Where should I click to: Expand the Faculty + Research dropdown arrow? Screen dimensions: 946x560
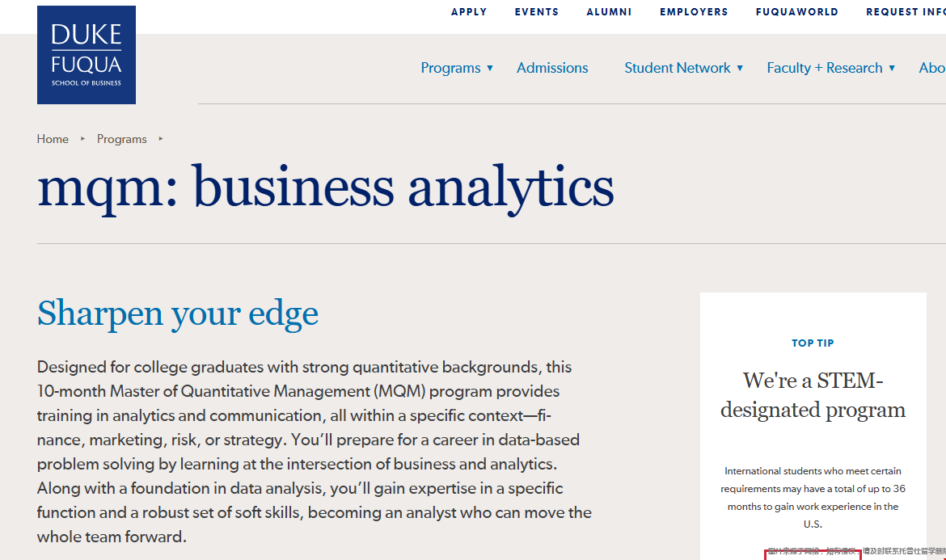click(x=892, y=68)
